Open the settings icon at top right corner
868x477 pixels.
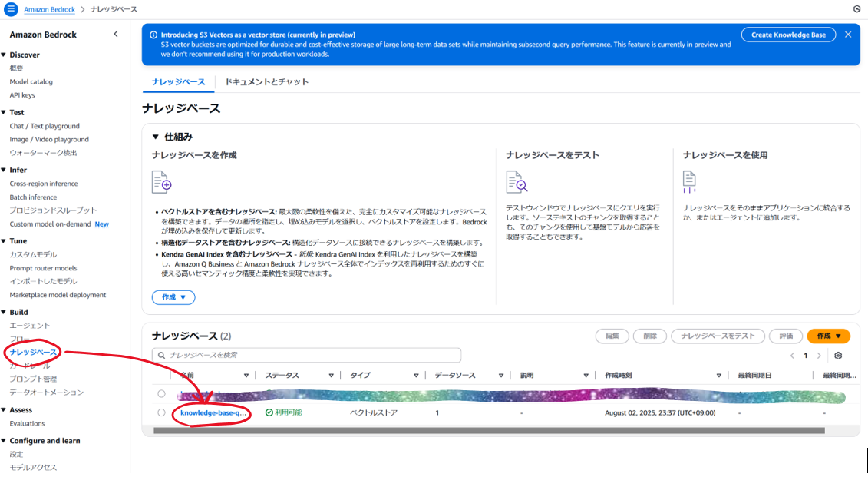click(857, 9)
